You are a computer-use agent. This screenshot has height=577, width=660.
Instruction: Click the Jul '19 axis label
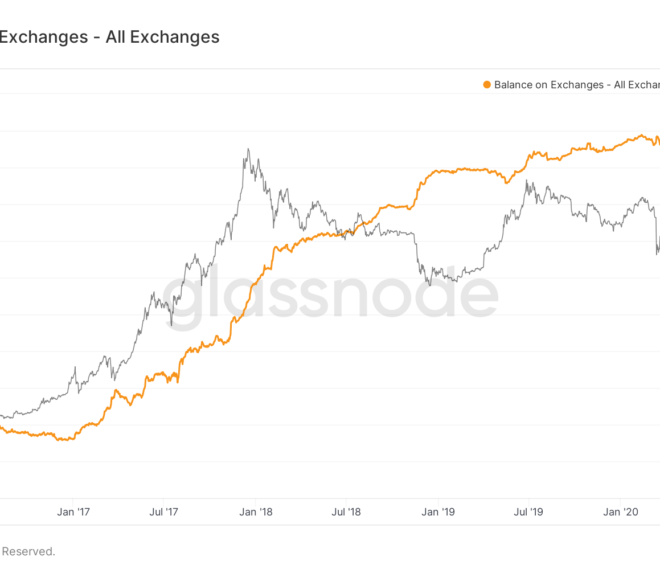pyautogui.click(x=528, y=512)
